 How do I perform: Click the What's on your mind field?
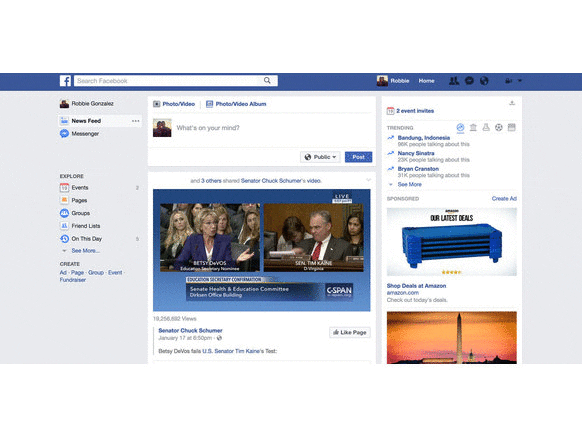point(273,128)
